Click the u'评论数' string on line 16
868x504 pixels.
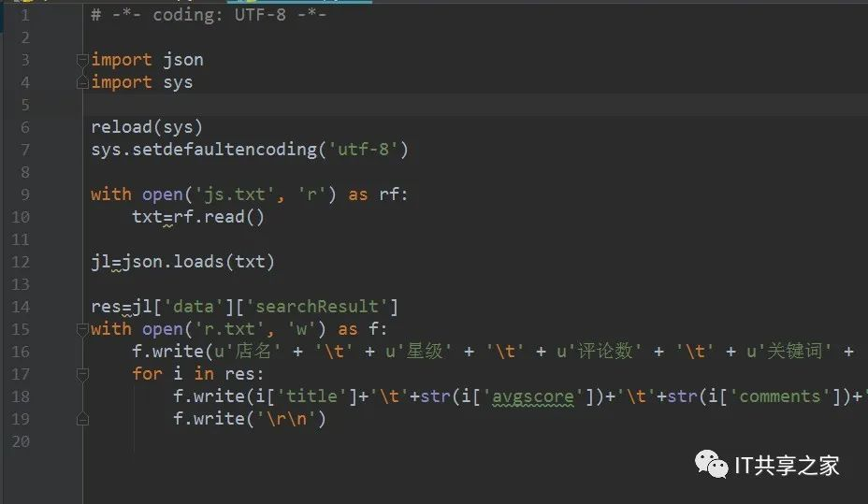[x=600, y=352]
